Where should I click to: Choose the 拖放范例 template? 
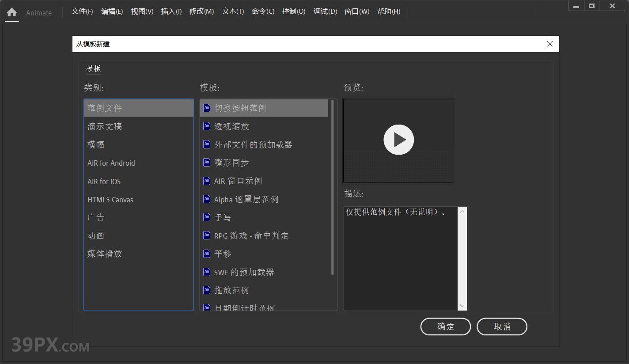pyautogui.click(x=264, y=290)
